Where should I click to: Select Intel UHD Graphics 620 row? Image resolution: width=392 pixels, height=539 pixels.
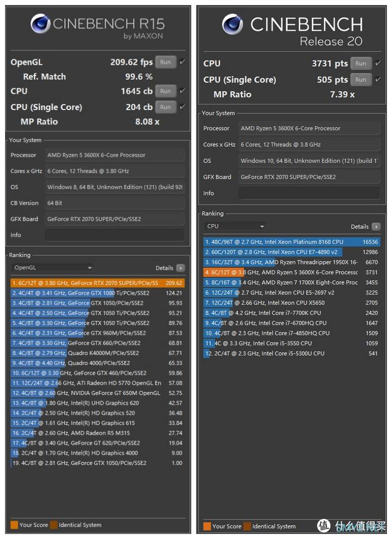[x=97, y=403]
